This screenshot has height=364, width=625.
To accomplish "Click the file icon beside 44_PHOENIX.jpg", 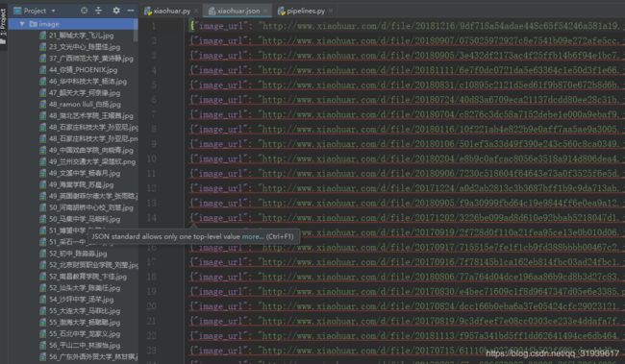I will [x=43, y=70].
